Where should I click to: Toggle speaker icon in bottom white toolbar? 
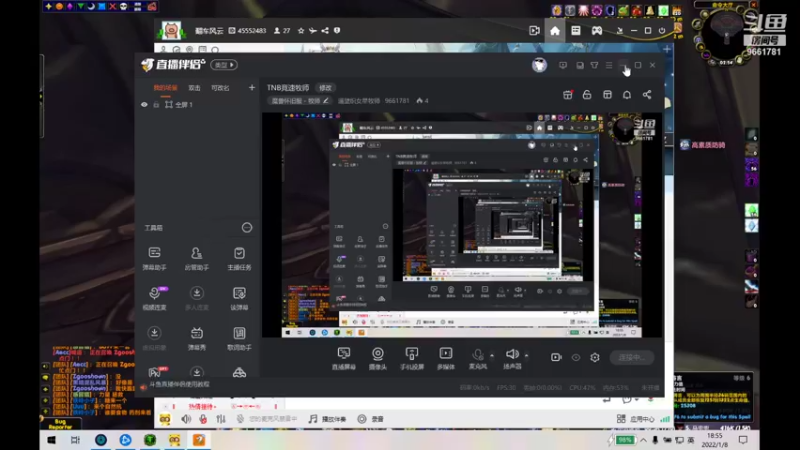point(186,419)
